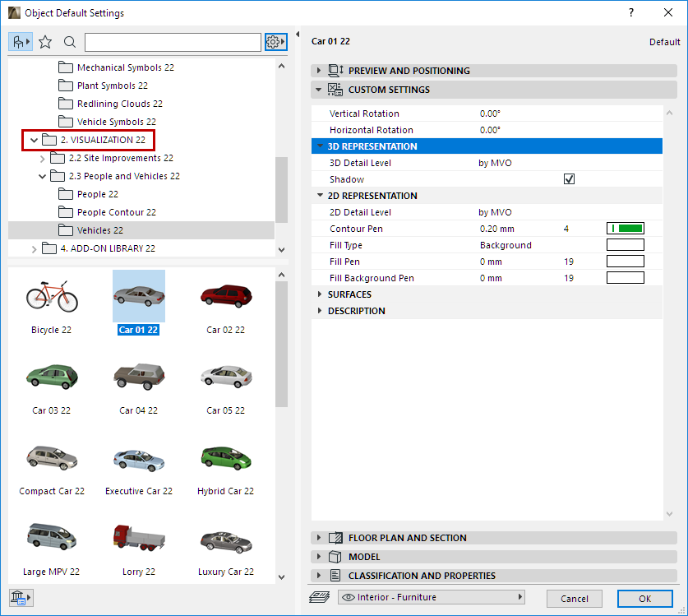The width and height of the screenshot is (688, 616).
Task: Click the search magnifier icon
Action: click(x=70, y=42)
